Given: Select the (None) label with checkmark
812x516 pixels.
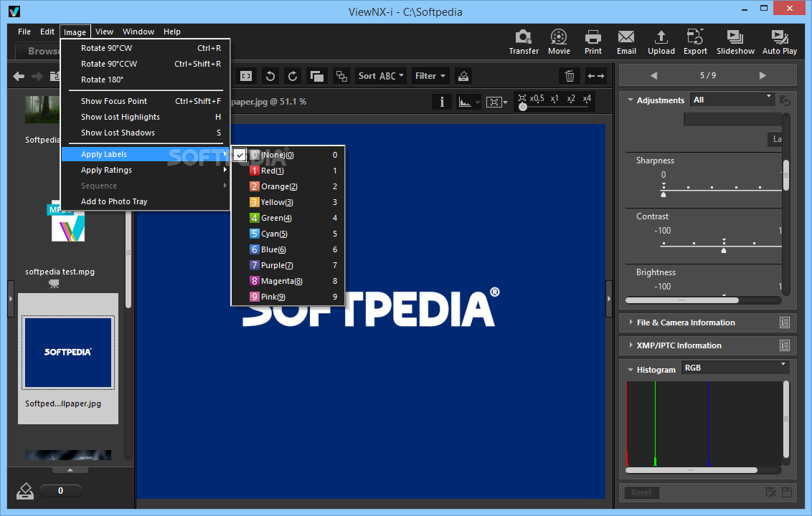Looking at the screenshot, I should click(x=288, y=155).
